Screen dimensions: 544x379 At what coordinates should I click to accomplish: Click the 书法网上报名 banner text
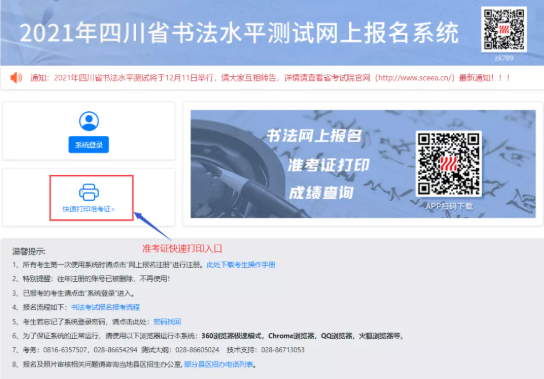pyautogui.click(x=314, y=136)
